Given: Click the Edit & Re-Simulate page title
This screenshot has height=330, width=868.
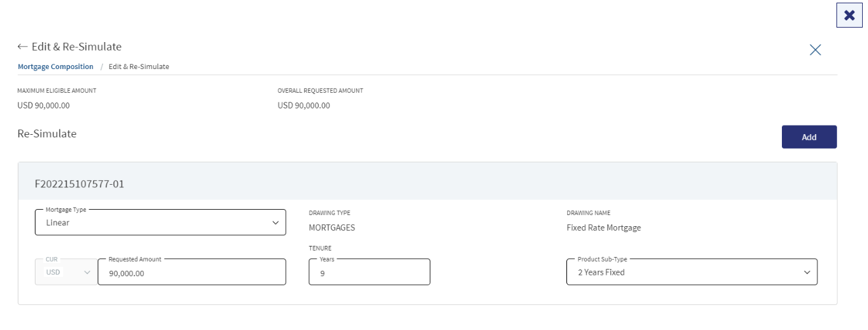Looking at the screenshot, I should 76,47.
